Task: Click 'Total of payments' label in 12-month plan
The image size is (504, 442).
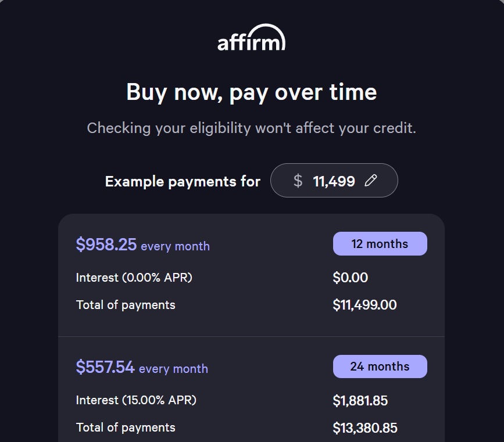Action: tap(126, 305)
